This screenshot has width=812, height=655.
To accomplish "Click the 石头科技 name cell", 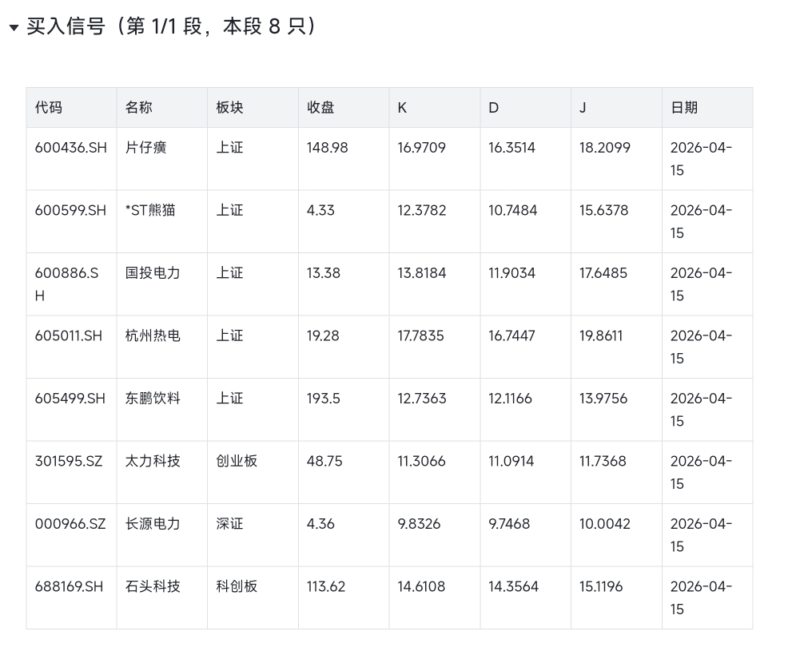I will tap(153, 586).
